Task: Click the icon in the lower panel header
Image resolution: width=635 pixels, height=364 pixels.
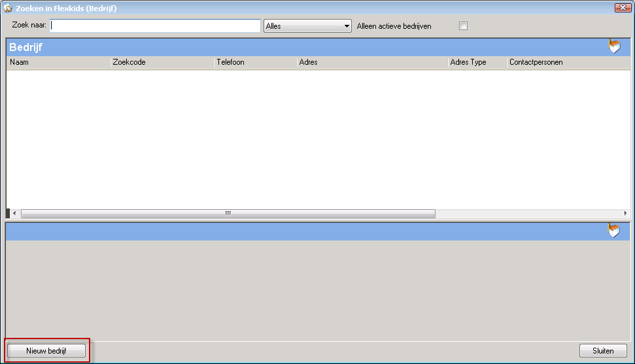Action: click(x=613, y=230)
